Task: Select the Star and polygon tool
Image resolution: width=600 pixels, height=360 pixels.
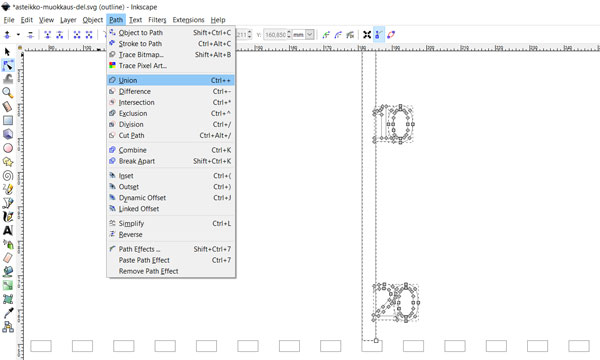Action: 8,162
